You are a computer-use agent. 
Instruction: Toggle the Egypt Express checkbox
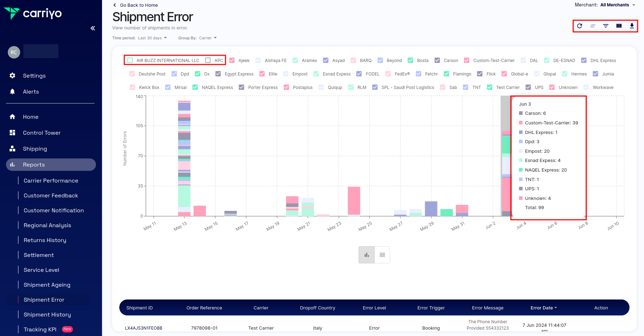coord(218,74)
